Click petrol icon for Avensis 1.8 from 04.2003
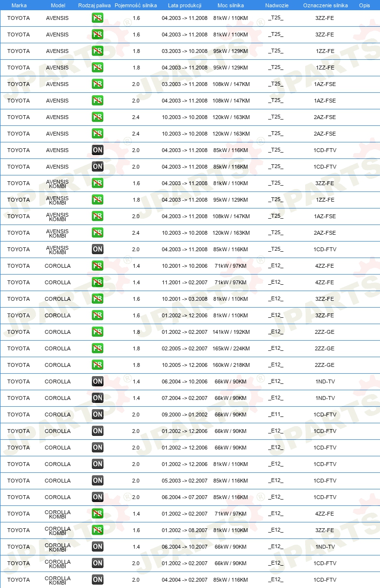This screenshot has width=380, height=588. 97,68
